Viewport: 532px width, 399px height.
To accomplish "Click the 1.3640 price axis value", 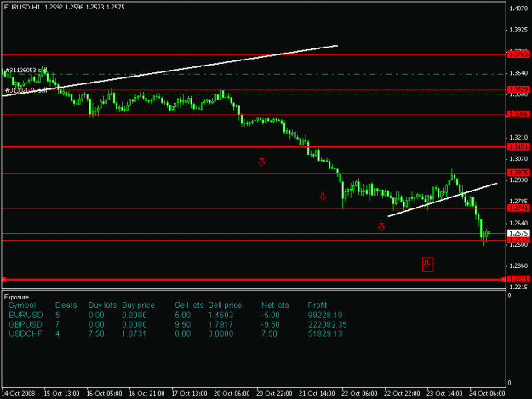I will (518, 73).
